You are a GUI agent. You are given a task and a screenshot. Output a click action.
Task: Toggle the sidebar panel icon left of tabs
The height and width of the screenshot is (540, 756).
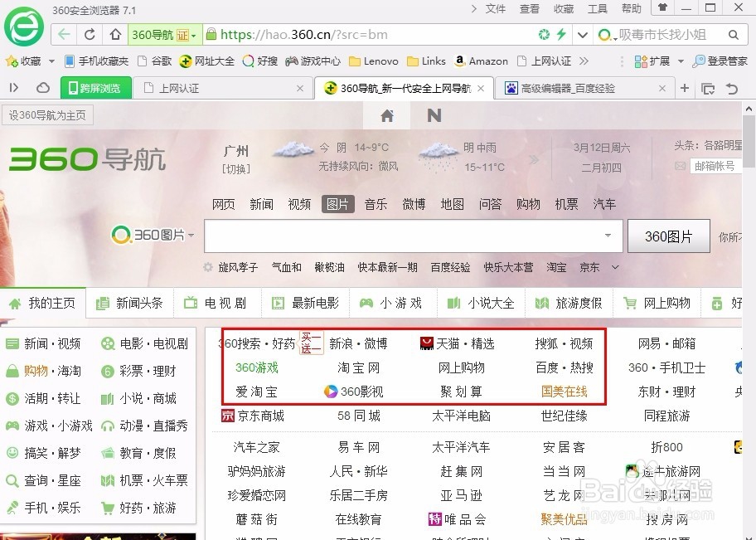[x=14, y=87]
